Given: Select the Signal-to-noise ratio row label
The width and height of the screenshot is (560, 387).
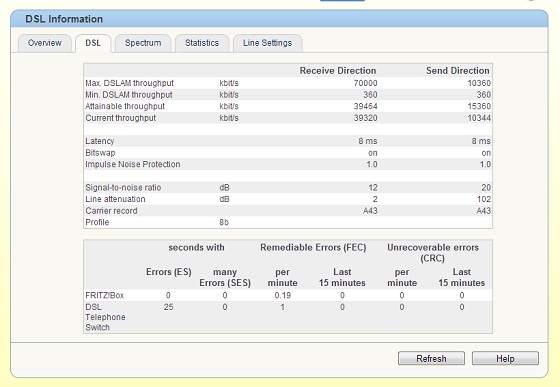Looking at the screenshot, I should pos(123,187).
